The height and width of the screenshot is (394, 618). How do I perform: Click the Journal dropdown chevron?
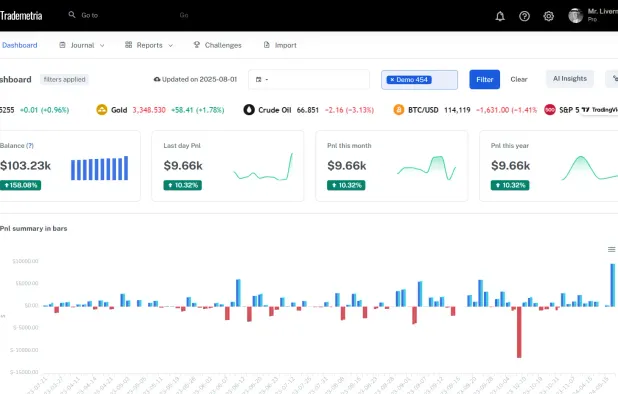102,46
